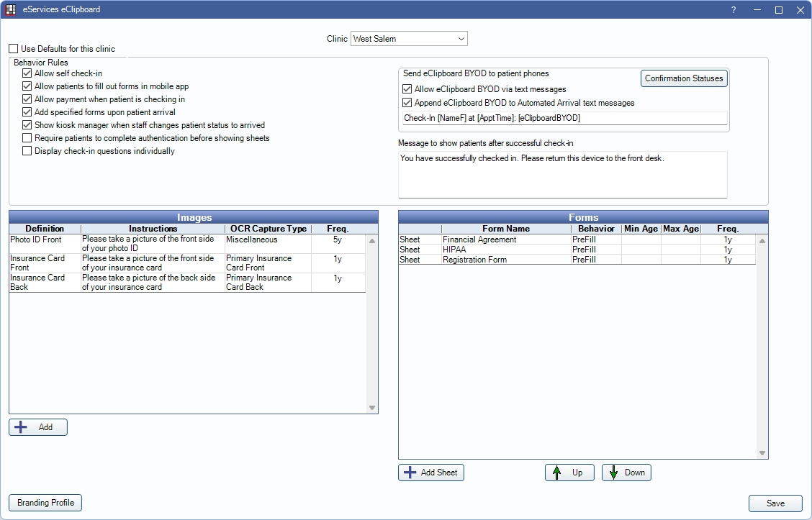Toggle Append eClipboard BYOD to Arrival messages

(407, 103)
